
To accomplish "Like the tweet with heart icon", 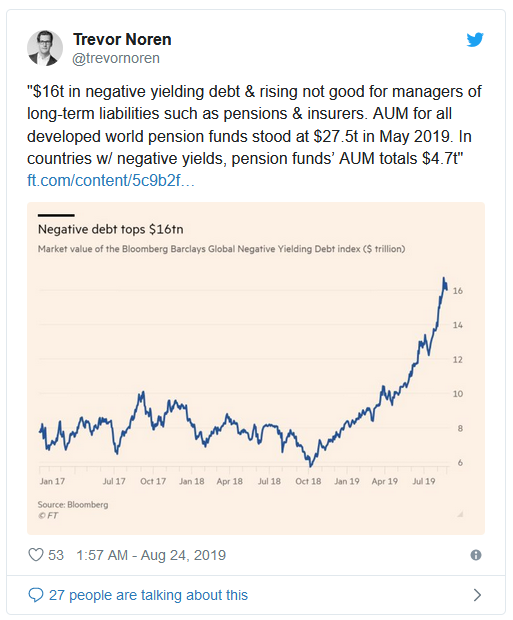I will [36, 555].
